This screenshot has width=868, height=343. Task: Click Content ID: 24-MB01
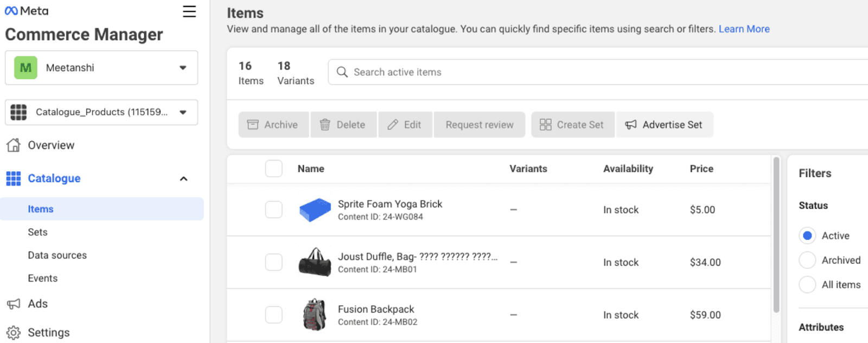(378, 269)
